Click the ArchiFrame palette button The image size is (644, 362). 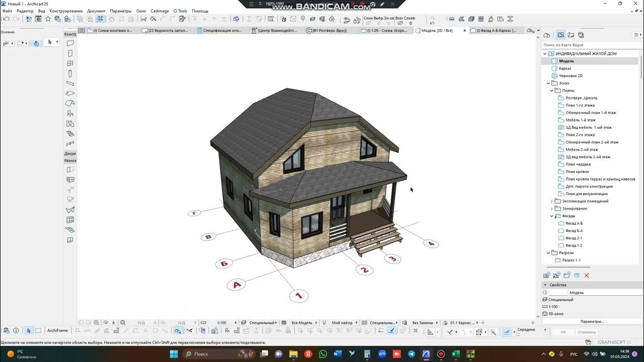pos(57,330)
